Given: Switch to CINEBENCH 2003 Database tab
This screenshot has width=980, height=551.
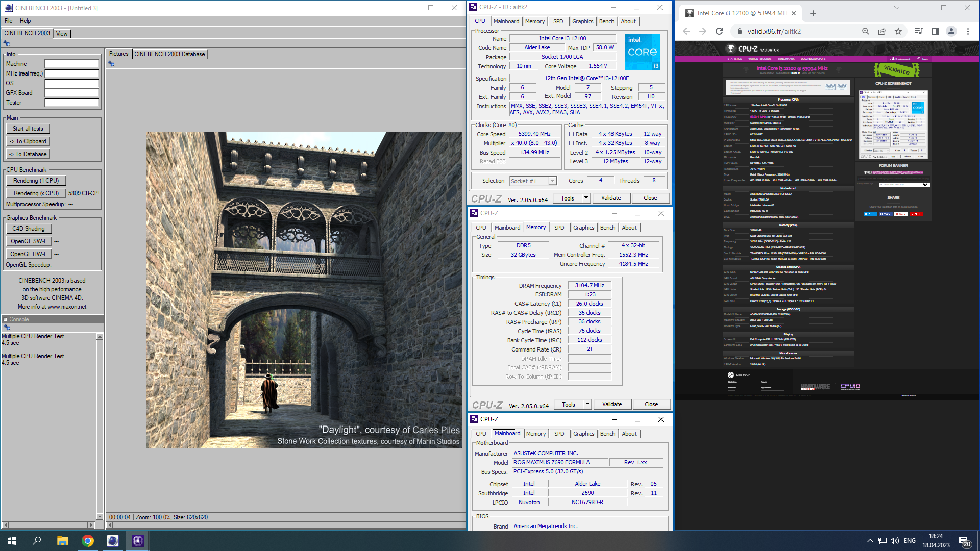Looking at the screenshot, I should coord(169,54).
